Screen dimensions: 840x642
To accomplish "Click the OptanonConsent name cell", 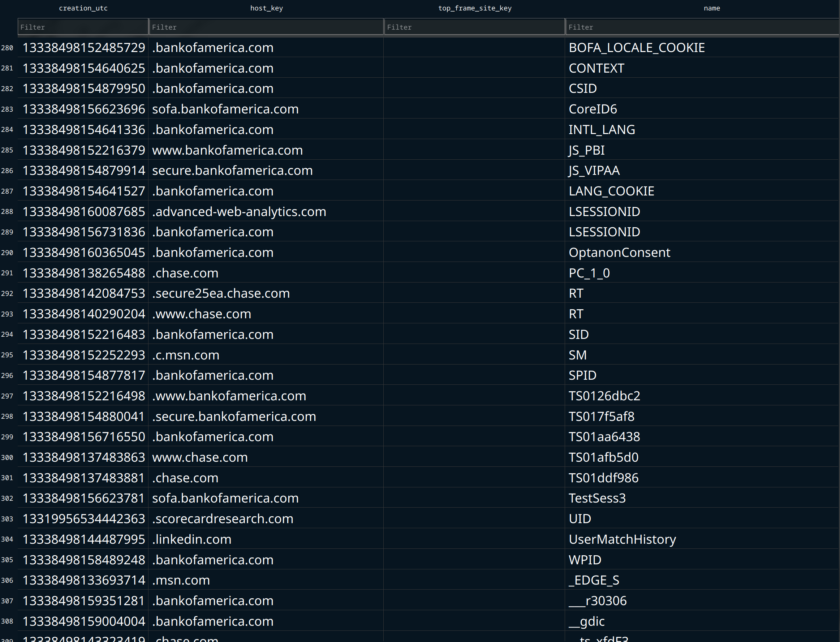I will 619,253.
